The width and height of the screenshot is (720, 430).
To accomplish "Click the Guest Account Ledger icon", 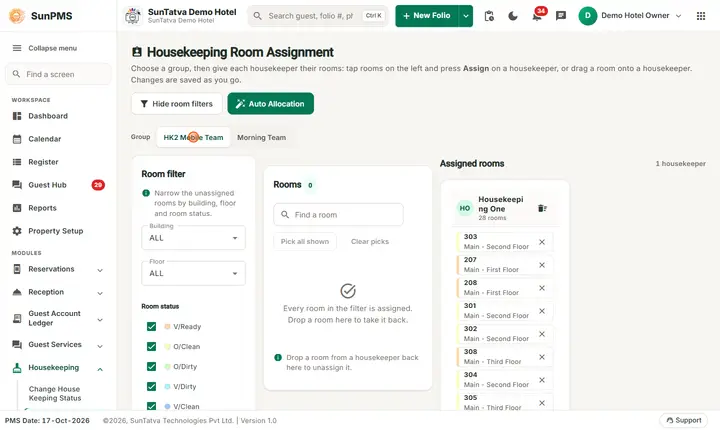I will 17,318.
